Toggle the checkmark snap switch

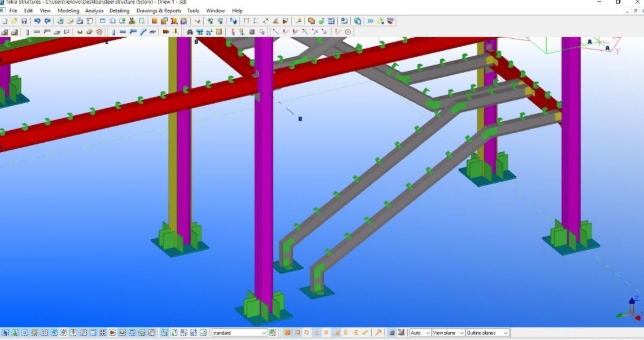pyautogui.click(x=365, y=333)
